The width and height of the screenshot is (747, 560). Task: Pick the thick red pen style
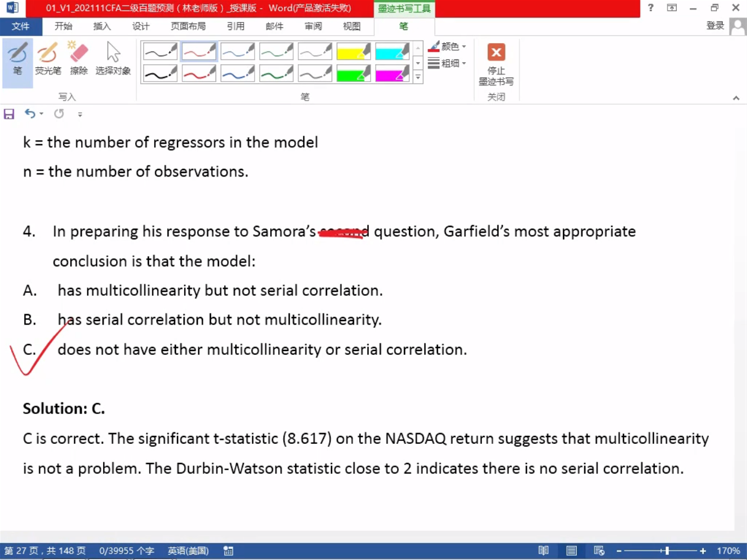pos(198,73)
